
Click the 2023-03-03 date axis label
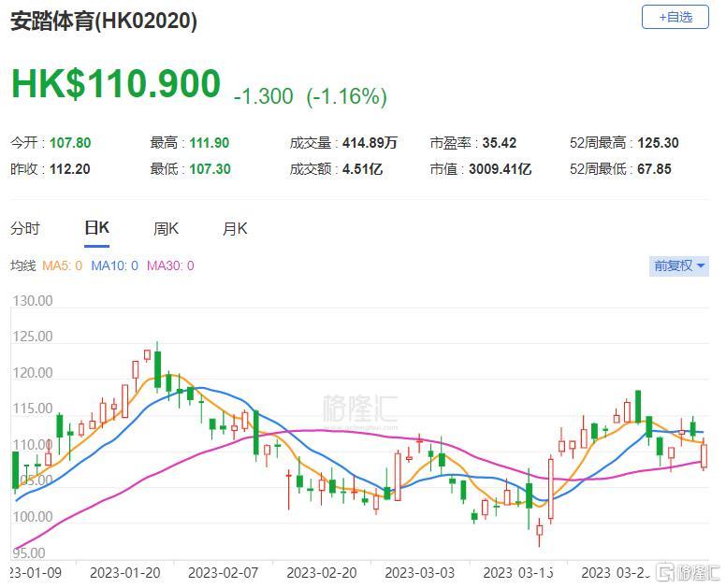[420, 573]
